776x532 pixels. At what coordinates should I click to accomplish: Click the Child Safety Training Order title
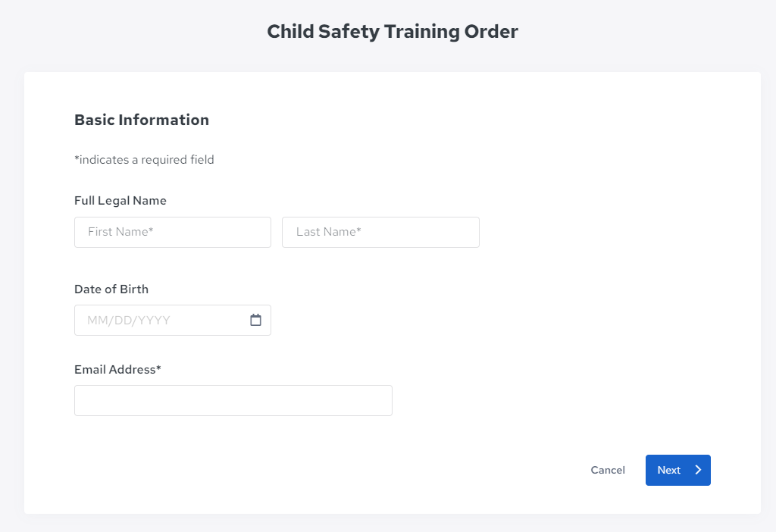393,32
